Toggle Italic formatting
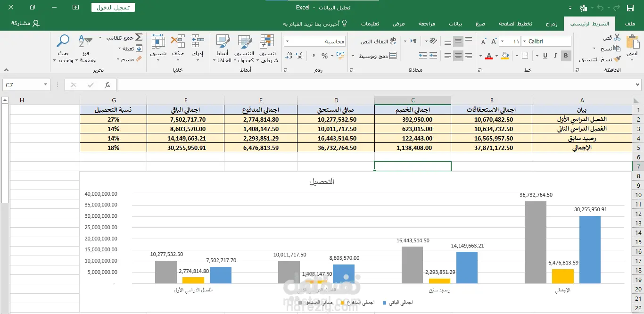Screen dimensions: 644x314 pyautogui.click(x=556, y=56)
